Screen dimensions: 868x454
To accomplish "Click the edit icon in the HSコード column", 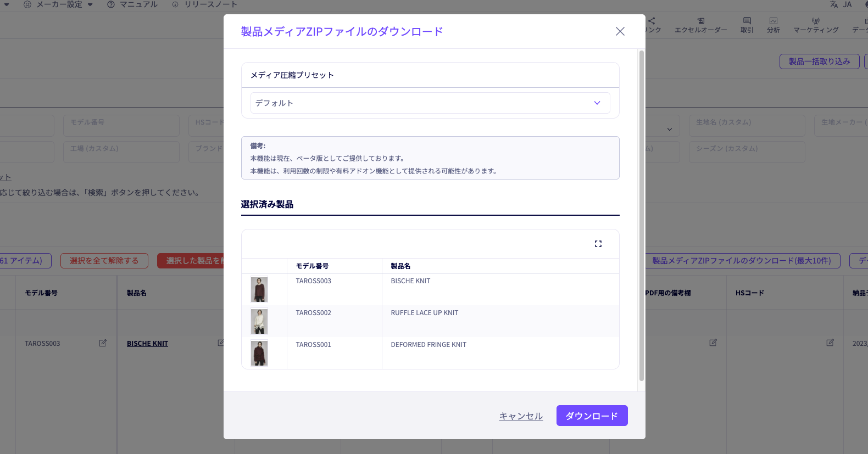I will coord(830,343).
